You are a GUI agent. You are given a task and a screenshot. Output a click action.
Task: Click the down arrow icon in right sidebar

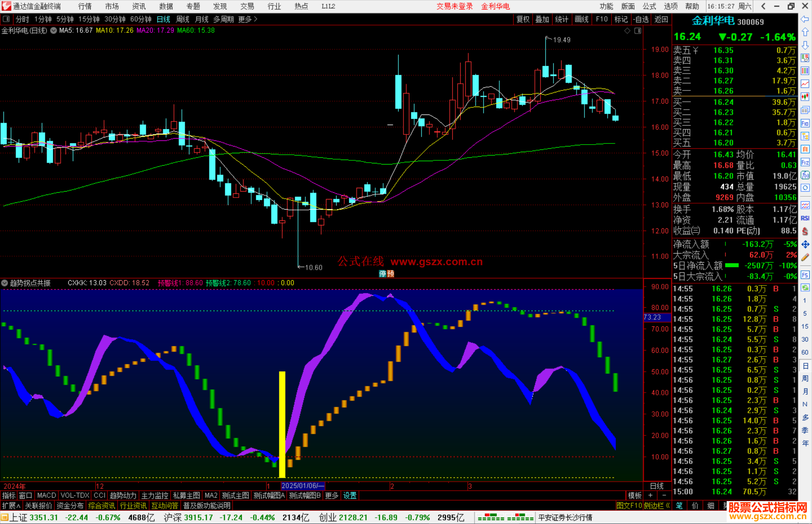pos(805,45)
